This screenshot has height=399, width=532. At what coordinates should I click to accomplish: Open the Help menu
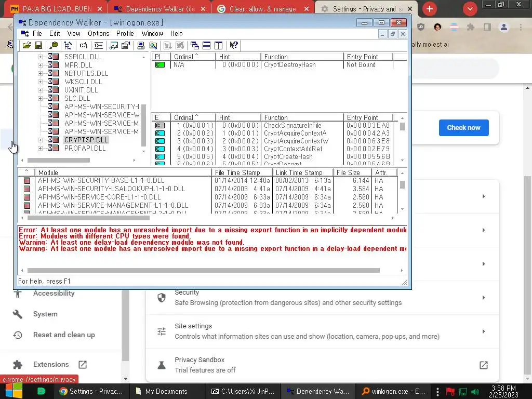(176, 33)
